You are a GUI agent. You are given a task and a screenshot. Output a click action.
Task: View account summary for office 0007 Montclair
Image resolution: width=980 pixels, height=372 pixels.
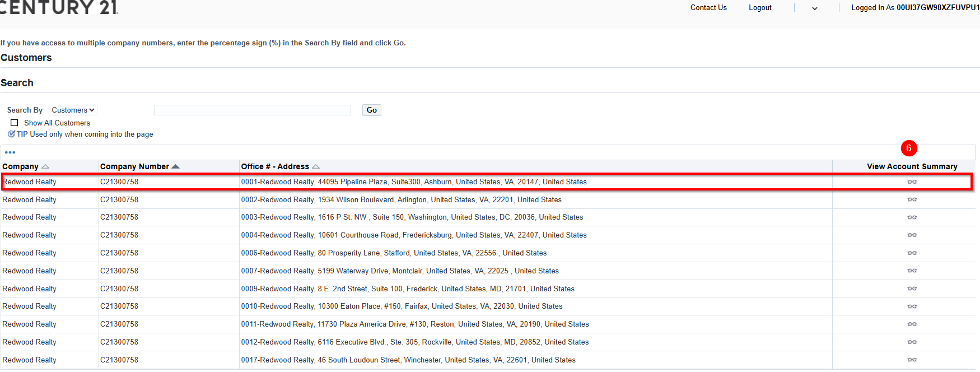pyautogui.click(x=912, y=271)
